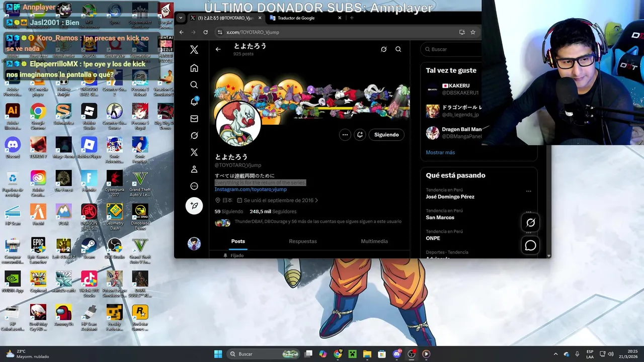This screenshot has width=644, height=362.
Task: Go back with profile header arrow
Action: tap(218, 49)
